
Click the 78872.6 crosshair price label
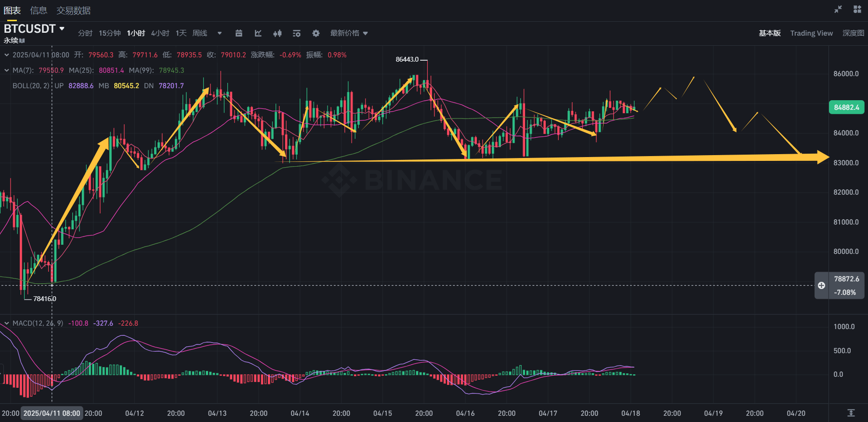tap(846, 279)
